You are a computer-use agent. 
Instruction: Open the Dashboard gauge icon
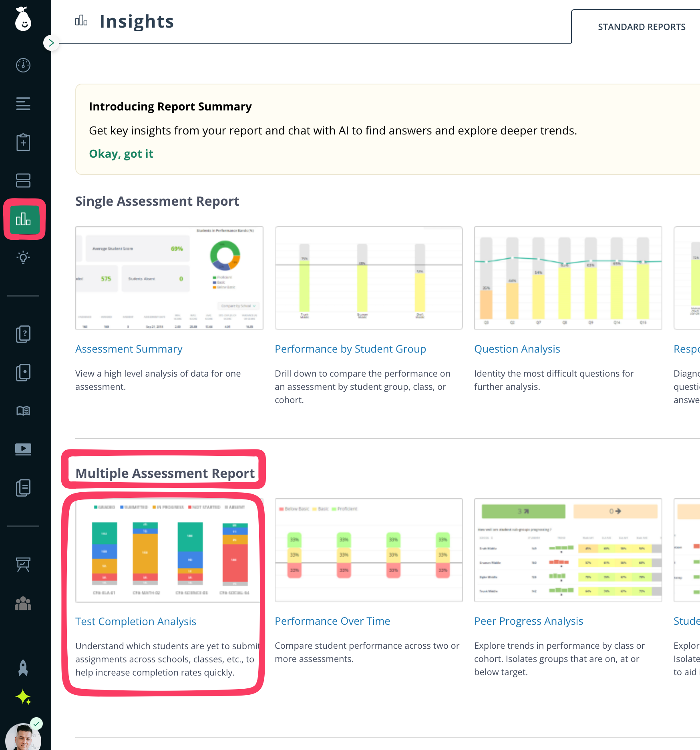click(23, 65)
